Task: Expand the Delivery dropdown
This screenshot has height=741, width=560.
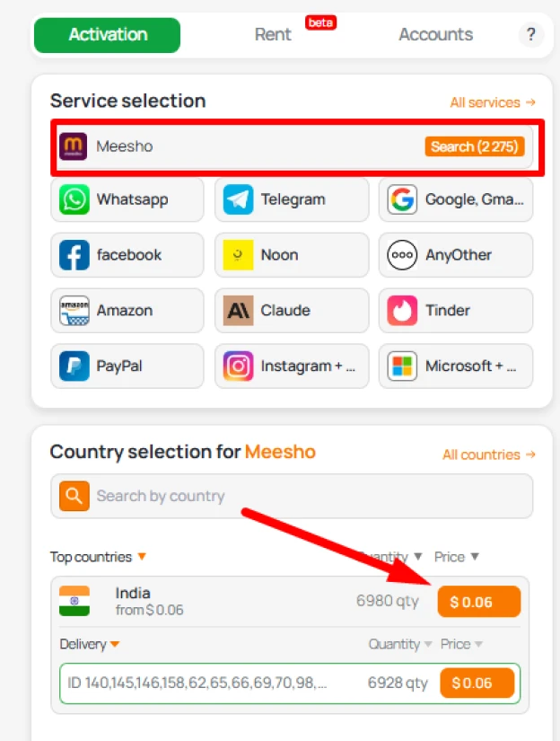Action: [89, 644]
